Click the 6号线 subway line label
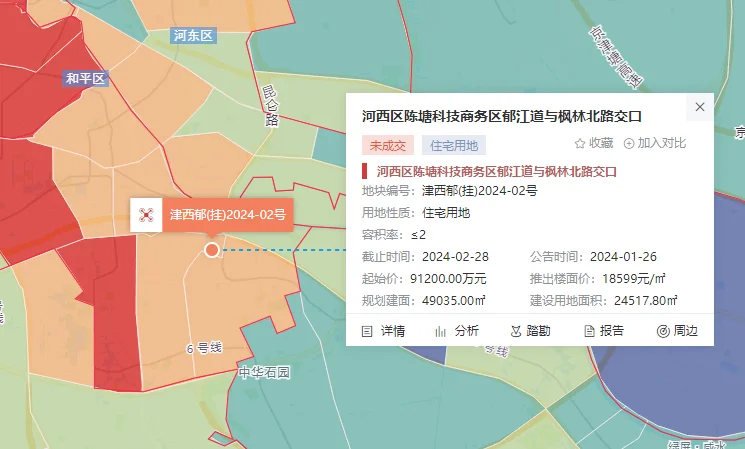745x449 pixels. (203, 348)
